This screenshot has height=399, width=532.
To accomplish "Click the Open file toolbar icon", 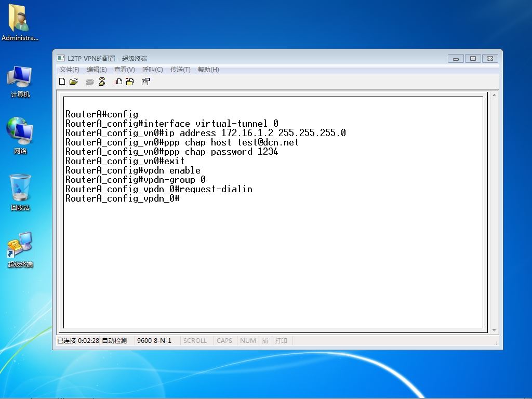I will point(74,82).
